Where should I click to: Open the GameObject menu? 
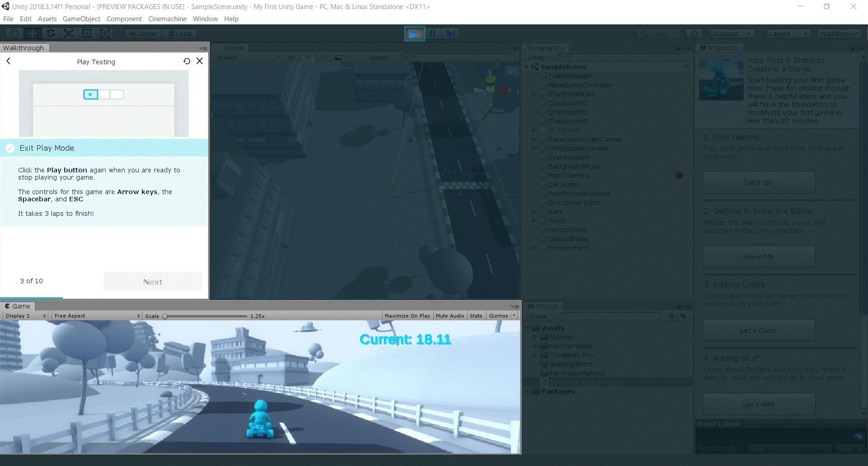click(81, 19)
